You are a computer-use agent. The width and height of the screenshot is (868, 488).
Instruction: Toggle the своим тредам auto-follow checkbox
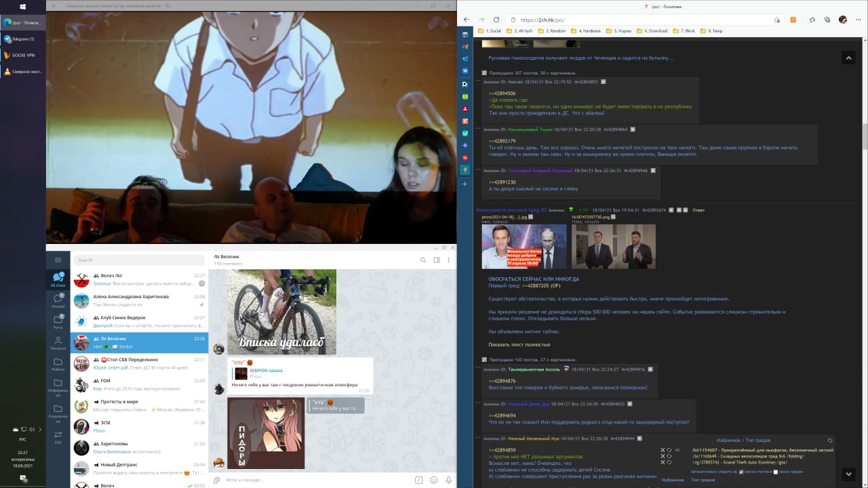(x=776, y=472)
